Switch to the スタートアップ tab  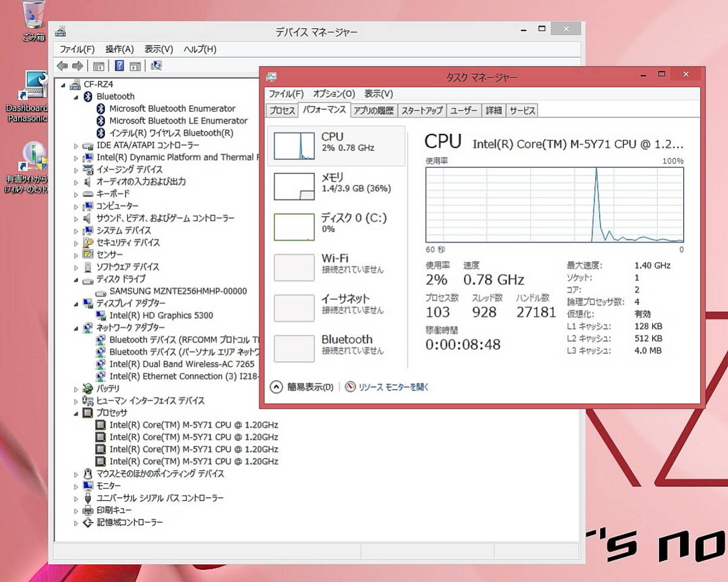pos(422,110)
